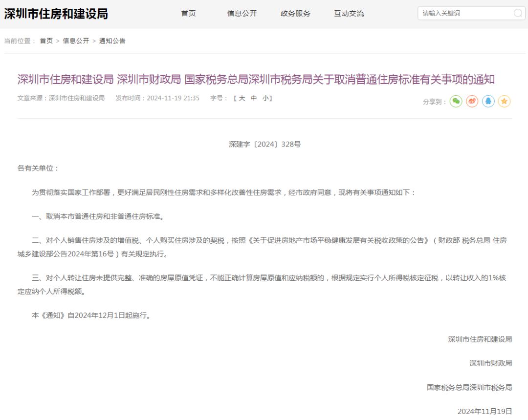Click the signature 深圳市财政局
Screen dimensions: 528x420
point(491,363)
